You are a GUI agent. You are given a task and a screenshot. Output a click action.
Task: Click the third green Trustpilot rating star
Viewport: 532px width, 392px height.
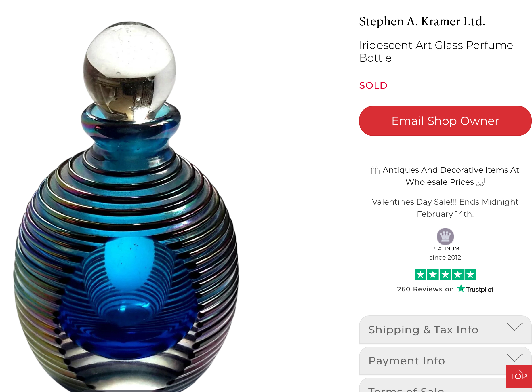445,274
